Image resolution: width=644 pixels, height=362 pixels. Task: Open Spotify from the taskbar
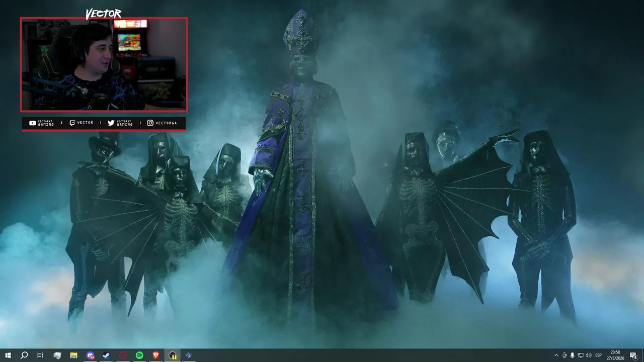[139, 355]
